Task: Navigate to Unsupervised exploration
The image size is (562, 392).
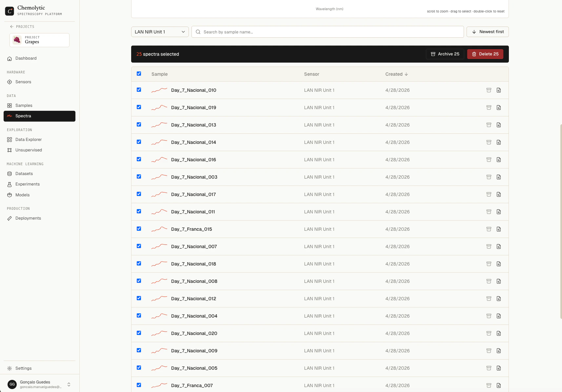Action: (39, 150)
